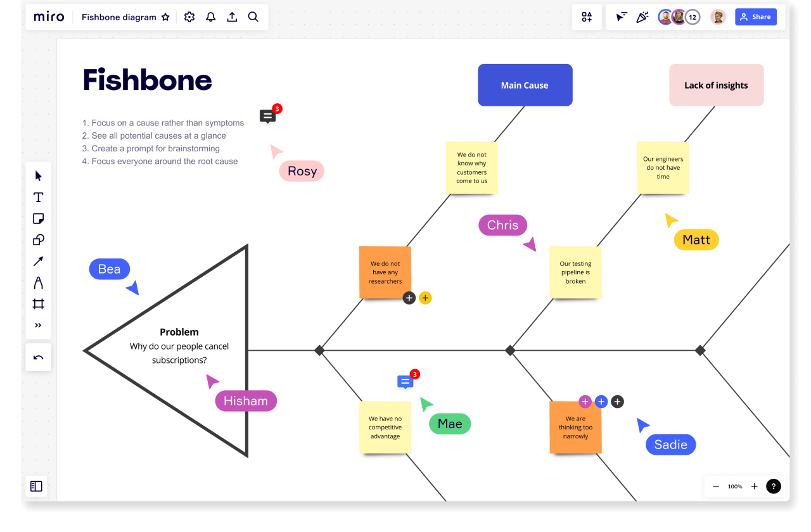This screenshot has height=532, width=811.
Task: Open the reactions confetti menu
Action: point(642,16)
